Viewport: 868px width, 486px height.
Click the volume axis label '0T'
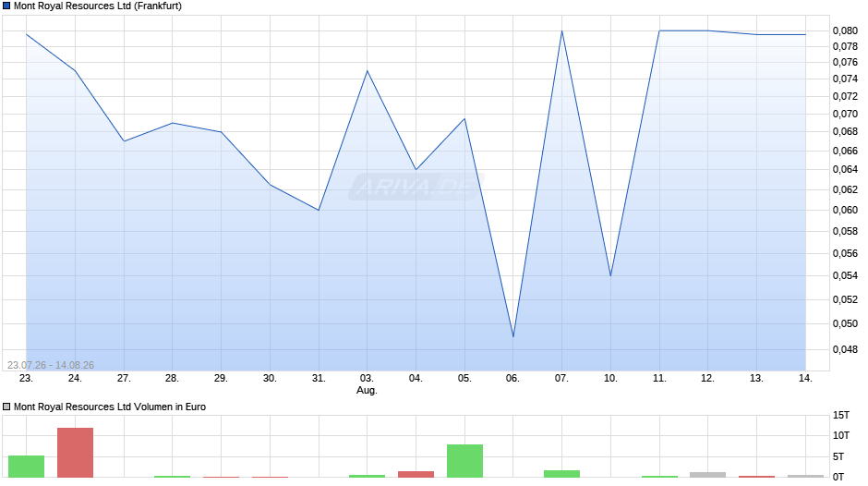[x=838, y=477]
